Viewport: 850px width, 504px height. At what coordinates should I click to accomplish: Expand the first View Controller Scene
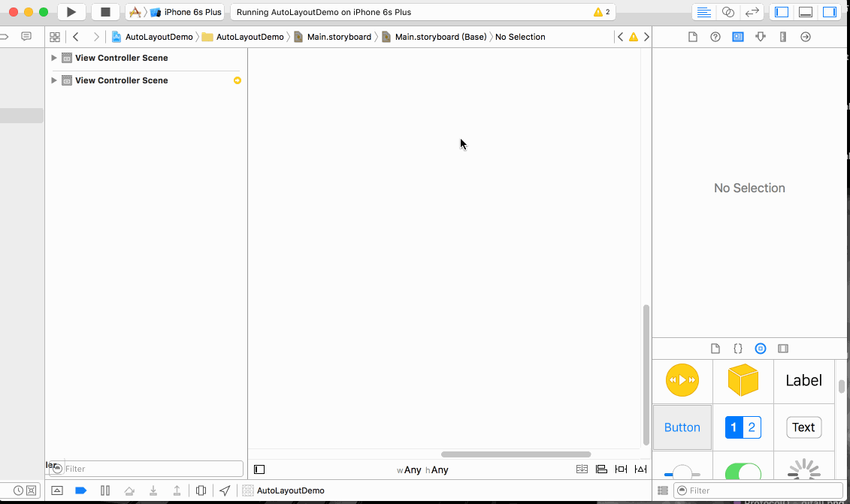pos(53,57)
